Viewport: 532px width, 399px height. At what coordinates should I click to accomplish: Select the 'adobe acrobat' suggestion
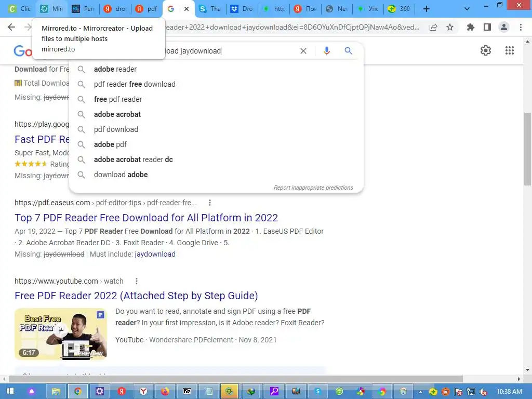tap(216, 114)
